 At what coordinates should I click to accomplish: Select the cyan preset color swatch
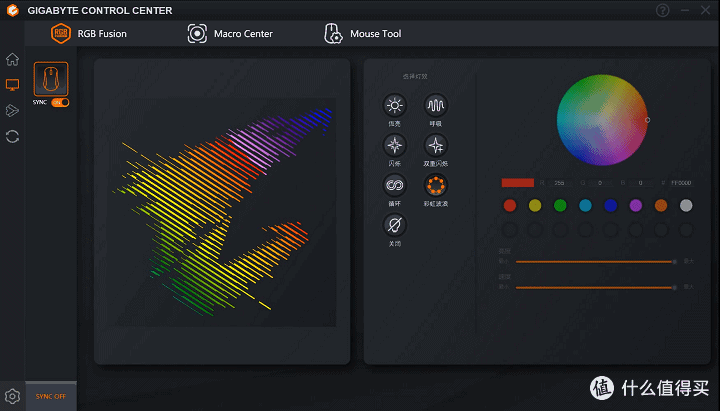click(x=585, y=205)
